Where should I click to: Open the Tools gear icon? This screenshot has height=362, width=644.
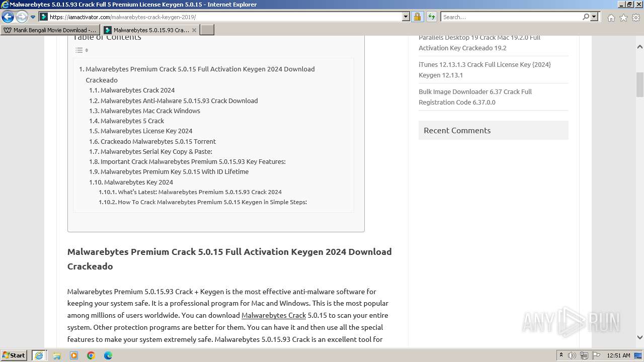pos(636,18)
